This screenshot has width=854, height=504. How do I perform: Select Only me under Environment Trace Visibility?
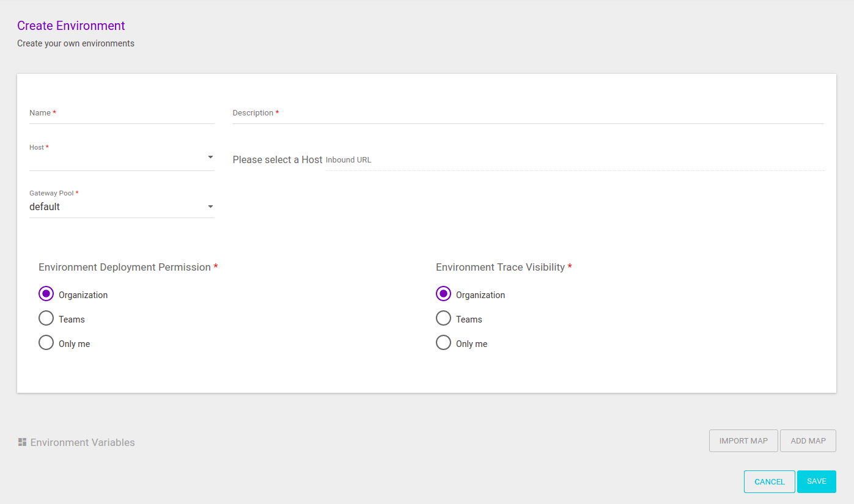coord(444,343)
